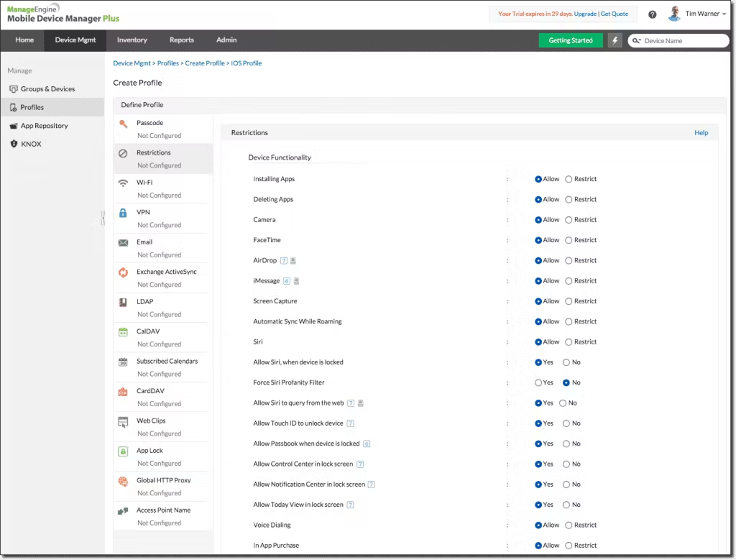Follow the Upgrade trial link
The width and height of the screenshot is (736, 560).
[x=585, y=14]
